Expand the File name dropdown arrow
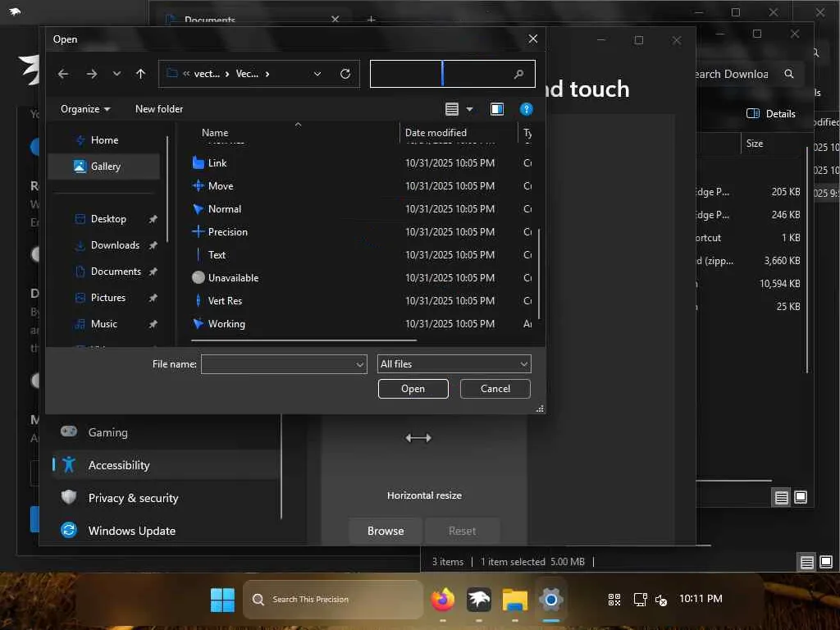This screenshot has height=630, width=840. (360, 364)
